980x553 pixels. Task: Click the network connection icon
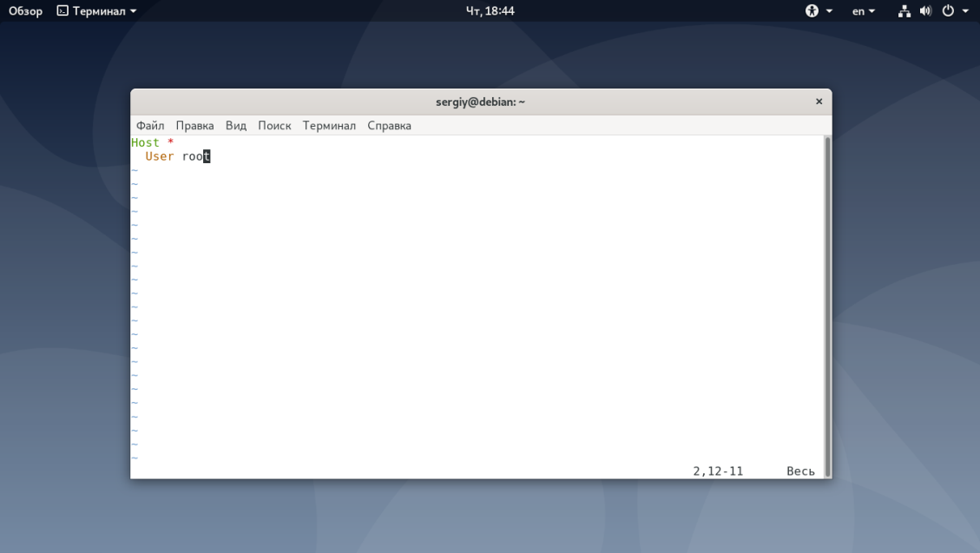pyautogui.click(x=904, y=10)
